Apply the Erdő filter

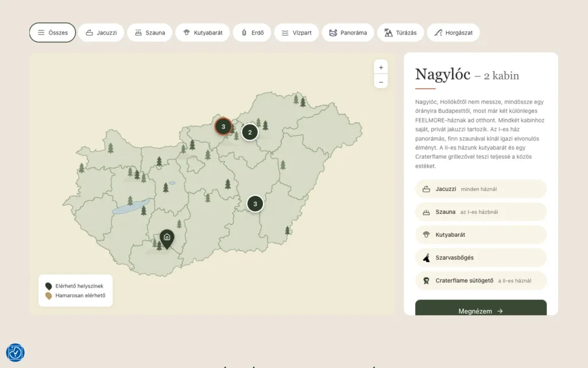click(252, 33)
